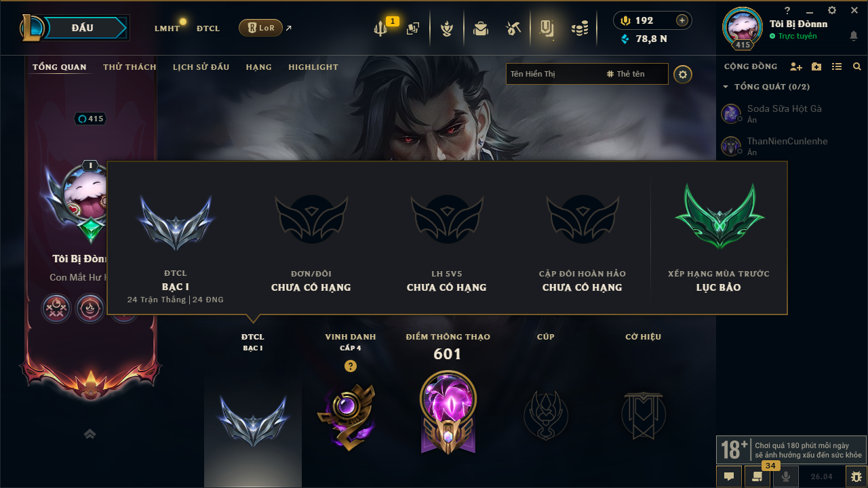The image size is (868, 488).
Task: Switch to LỊCH SỬ ĐẤU tab
Action: [201, 67]
